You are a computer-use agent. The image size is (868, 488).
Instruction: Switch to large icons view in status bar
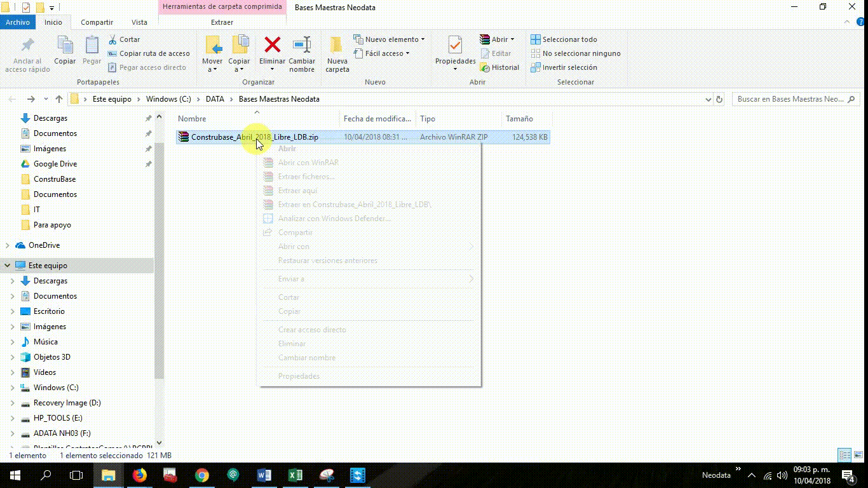point(858,455)
